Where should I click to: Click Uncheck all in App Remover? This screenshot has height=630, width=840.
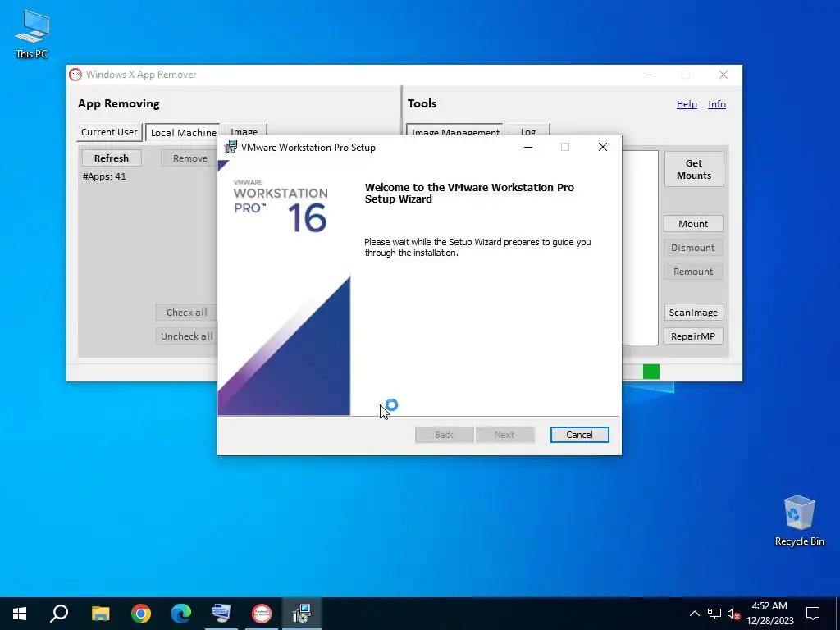pyautogui.click(x=186, y=336)
